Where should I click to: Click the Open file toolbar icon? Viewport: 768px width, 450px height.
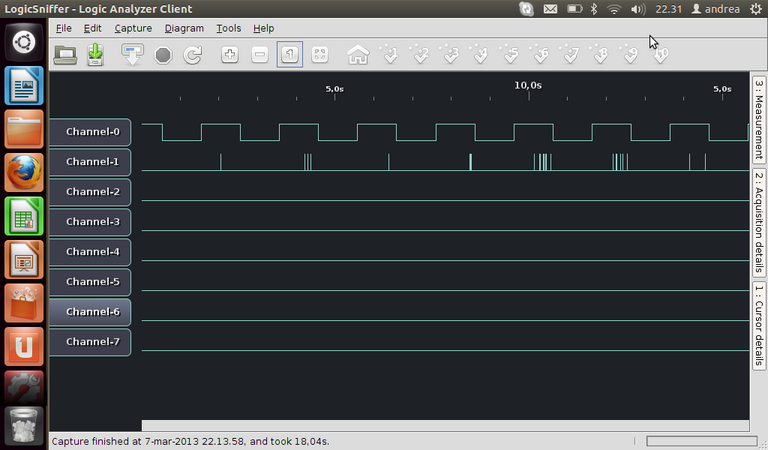pyautogui.click(x=65, y=54)
